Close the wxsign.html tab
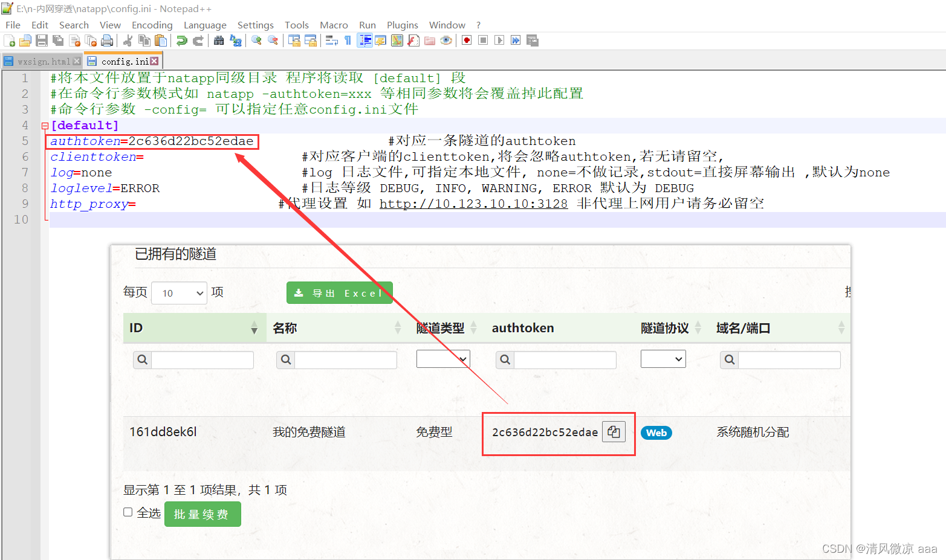 pyautogui.click(x=77, y=61)
